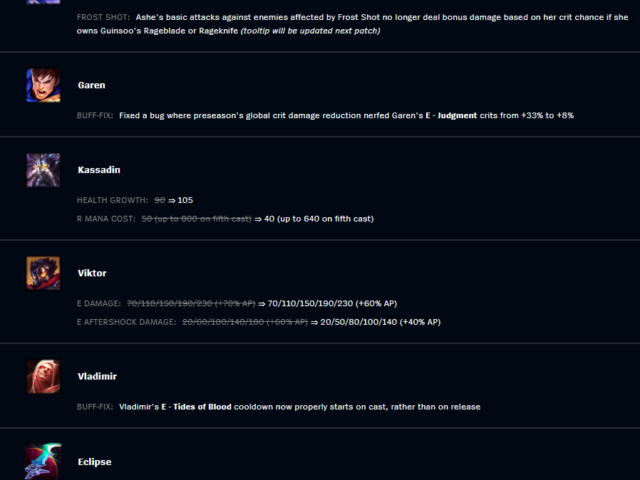Click the Kassadin HEALTH GROWTH label

[x=113, y=200]
